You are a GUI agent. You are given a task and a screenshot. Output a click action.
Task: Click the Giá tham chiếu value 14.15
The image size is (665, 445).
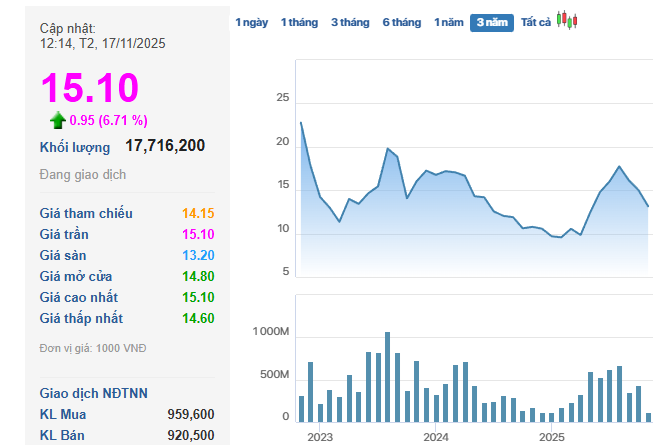pyautogui.click(x=198, y=213)
